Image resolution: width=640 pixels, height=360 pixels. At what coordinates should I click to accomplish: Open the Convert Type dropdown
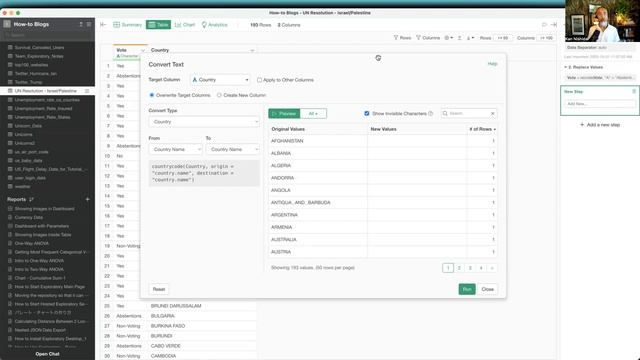204,122
